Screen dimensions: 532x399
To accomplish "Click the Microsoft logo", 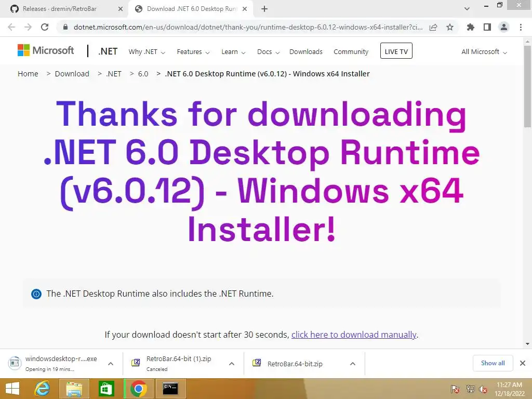I will [46, 50].
